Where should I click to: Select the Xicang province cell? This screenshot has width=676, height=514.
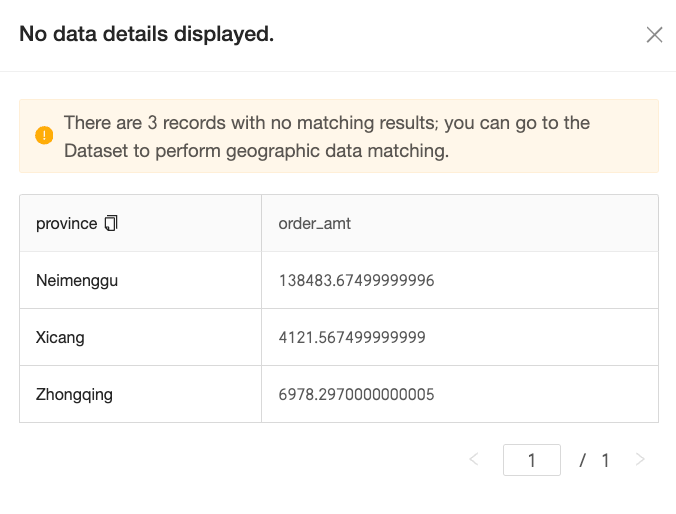(x=140, y=337)
